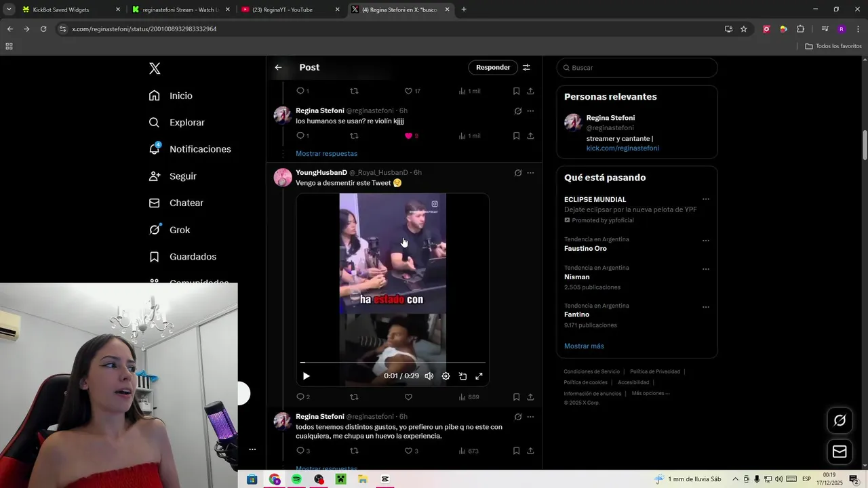Bookmark the 'los humanos se usan' reply
This screenshot has width=868, height=488.
tap(516, 136)
